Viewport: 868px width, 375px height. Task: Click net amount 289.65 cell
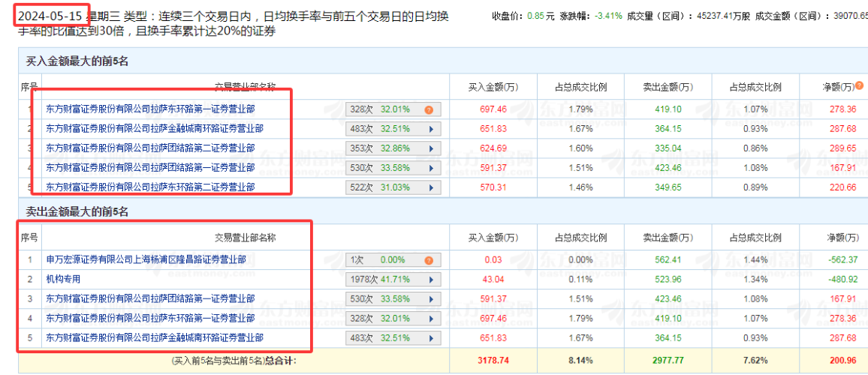pos(845,148)
